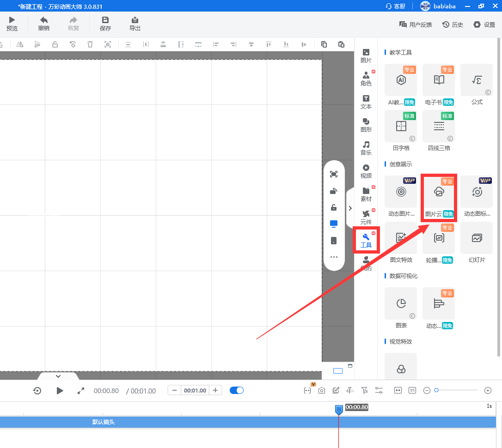Switch to mobile phone display mode
The height and width of the screenshot is (448, 502).
click(x=334, y=241)
